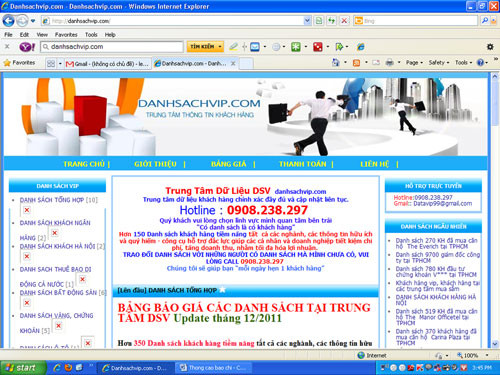Open Quick Tabs grid icon

(51, 63)
